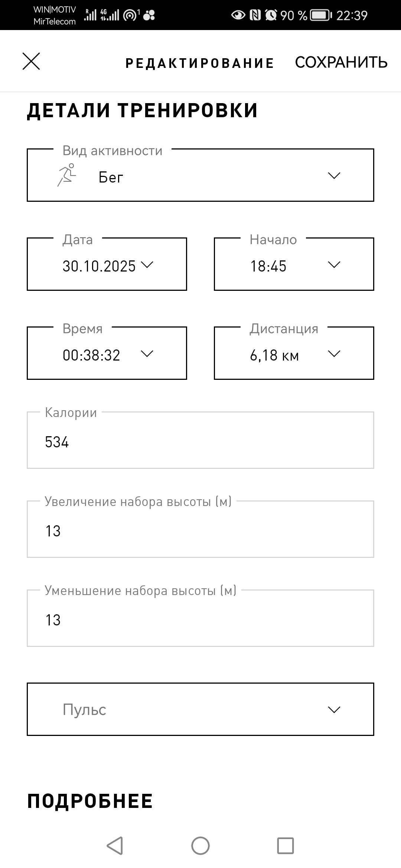Open the Дата picker showing 30.10.2025

click(107, 264)
